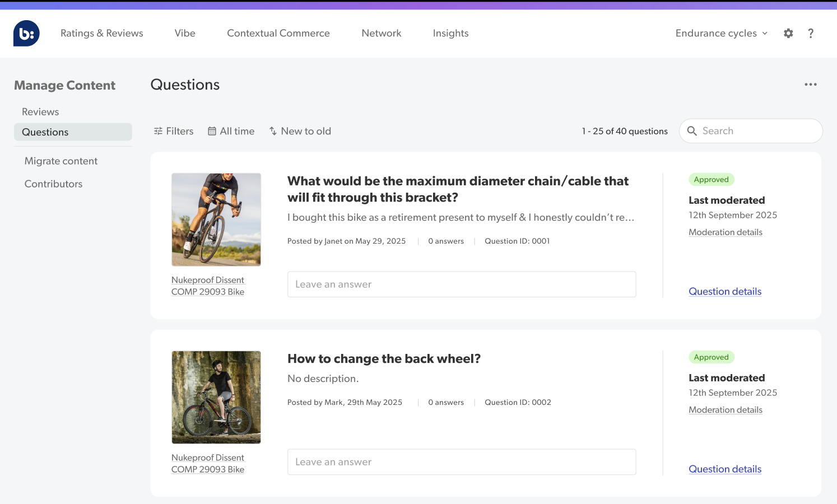Screen dimensions: 837x504
Task: Click the search magnifier icon
Action: click(x=692, y=131)
